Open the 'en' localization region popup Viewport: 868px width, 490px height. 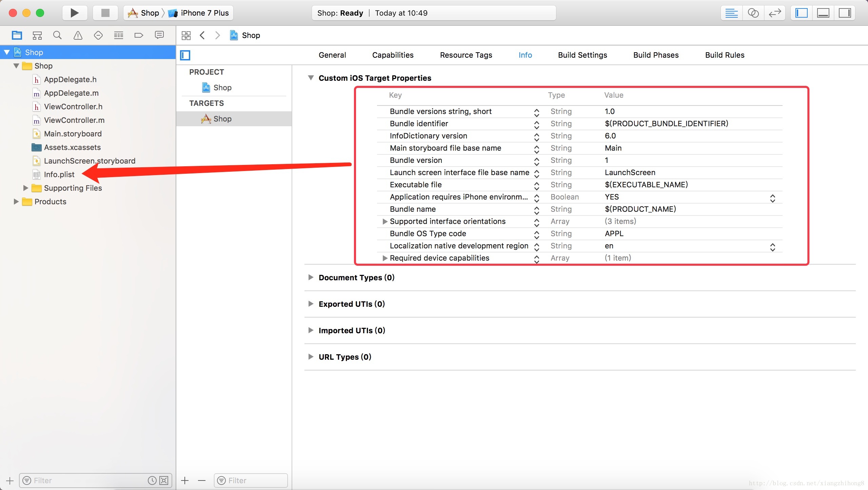click(x=772, y=247)
